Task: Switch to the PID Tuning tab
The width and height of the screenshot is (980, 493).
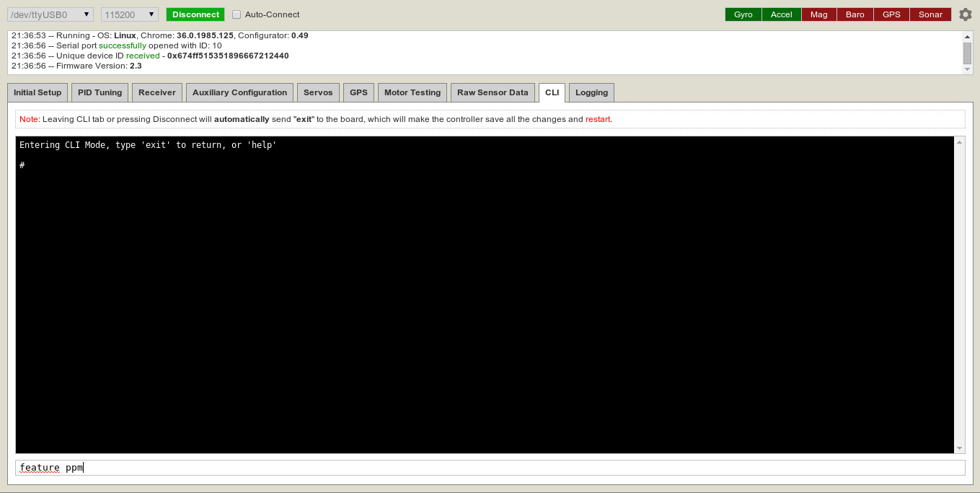Action: [100, 92]
